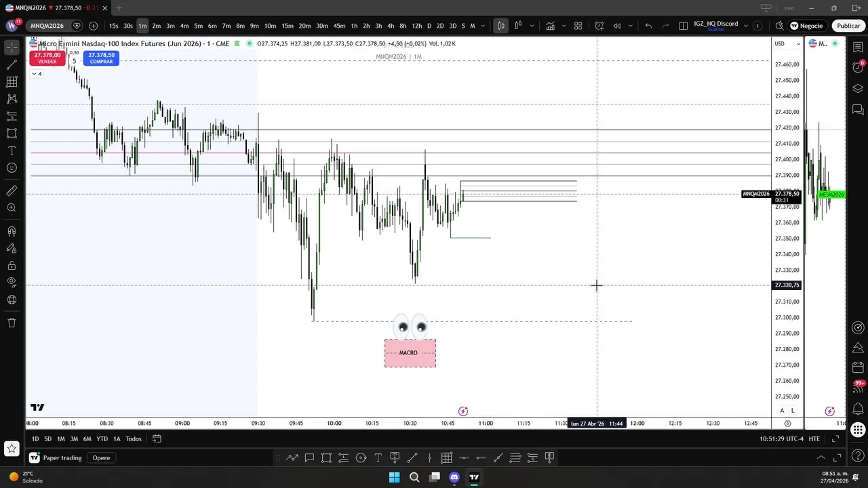Select the 1D date range

35,439
